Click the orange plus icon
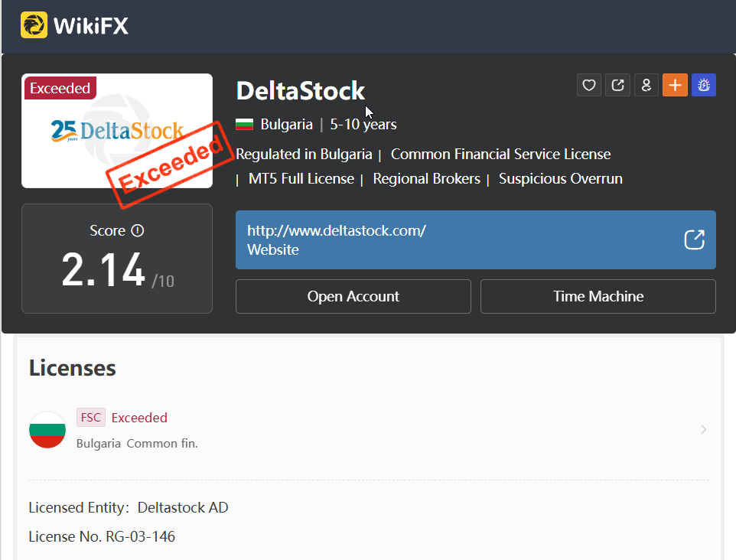 (x=675, y=85)
